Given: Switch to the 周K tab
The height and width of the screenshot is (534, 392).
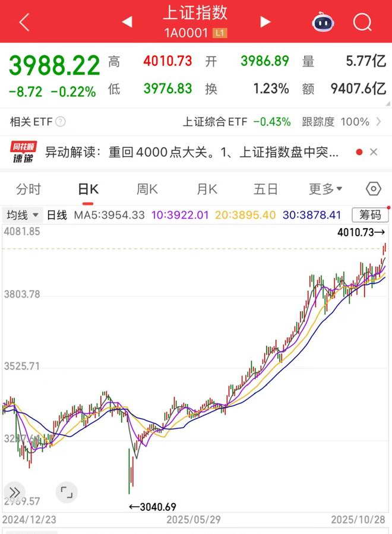Looking at the screenshot, I should pos(147,189).
